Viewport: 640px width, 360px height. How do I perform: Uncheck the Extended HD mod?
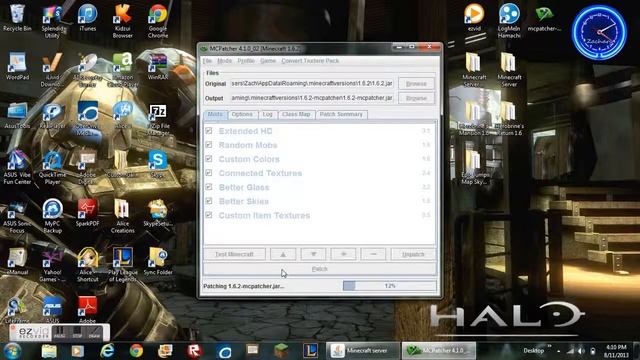pyautogui.click(x=209, y=131)
